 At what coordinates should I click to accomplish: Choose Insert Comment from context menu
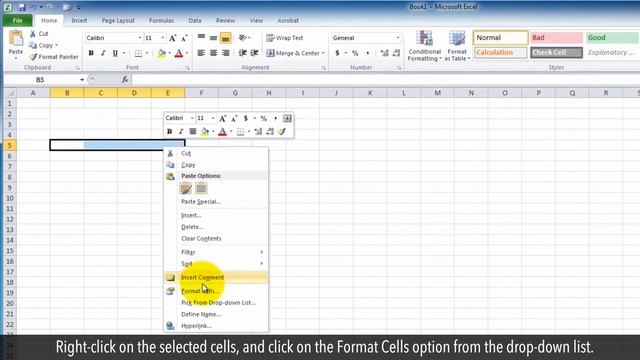coord(216,278)
